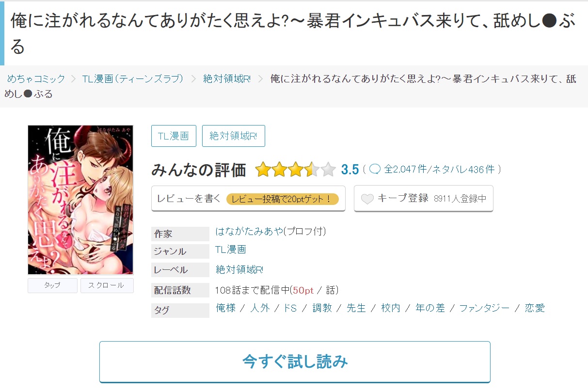Select the TL漫画 tag button

pyautogui.click(x=174, y=136)
